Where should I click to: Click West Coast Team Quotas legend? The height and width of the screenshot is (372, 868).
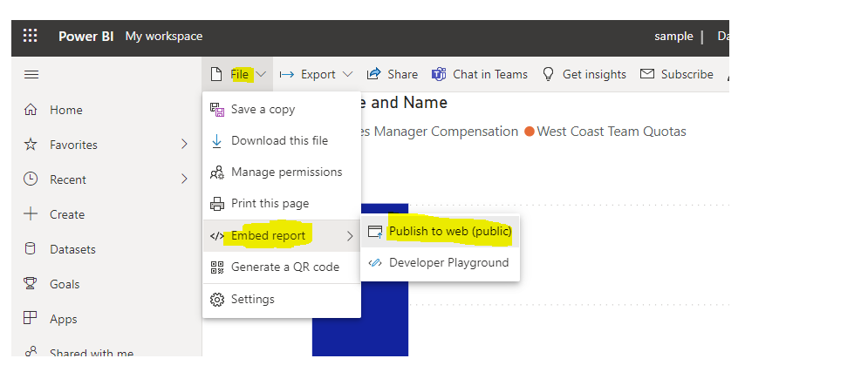tap(612, 132)
